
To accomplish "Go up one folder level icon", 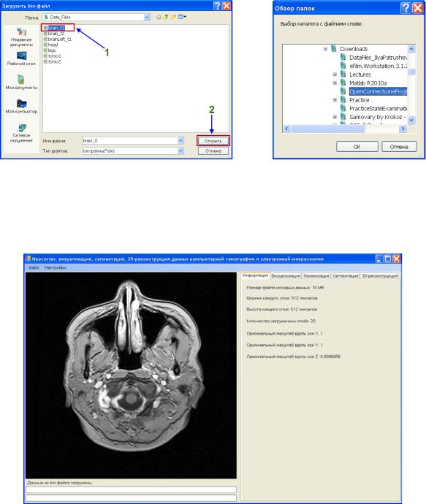I will 166,17.
